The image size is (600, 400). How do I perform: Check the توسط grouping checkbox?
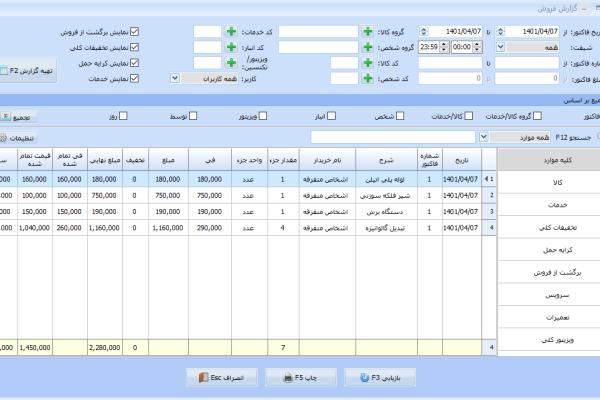pos(193,116)
